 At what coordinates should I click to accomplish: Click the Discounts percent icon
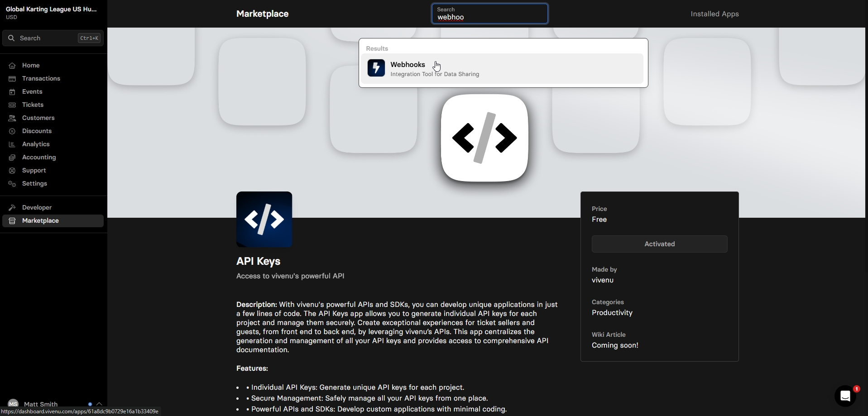pos(12,131)
